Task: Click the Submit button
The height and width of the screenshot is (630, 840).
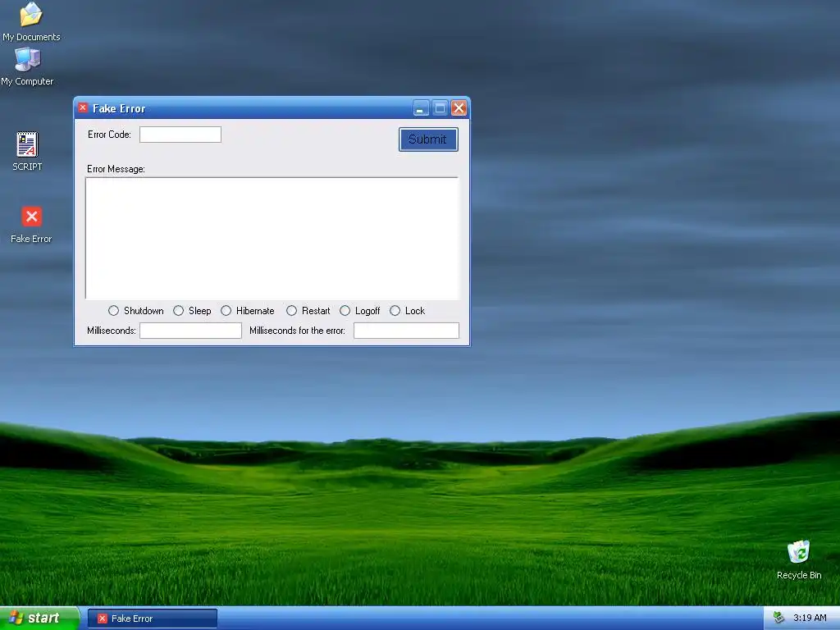Action: [x=428, y=139]
